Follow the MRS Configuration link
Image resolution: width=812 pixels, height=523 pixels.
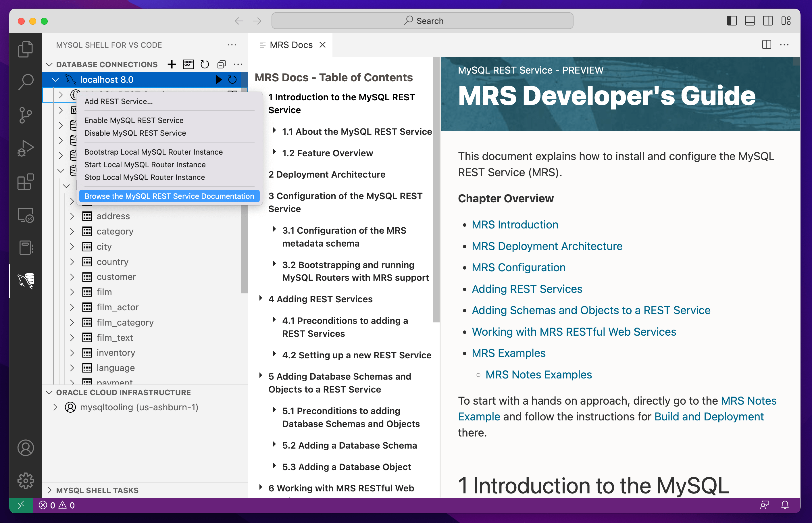pyautogui.click(x=518, y=267)
